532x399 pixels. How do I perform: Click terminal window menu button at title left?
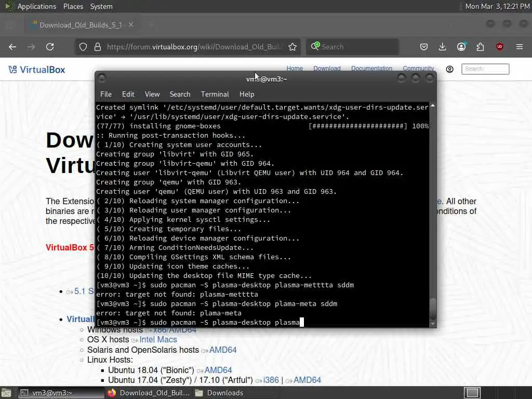102,78
